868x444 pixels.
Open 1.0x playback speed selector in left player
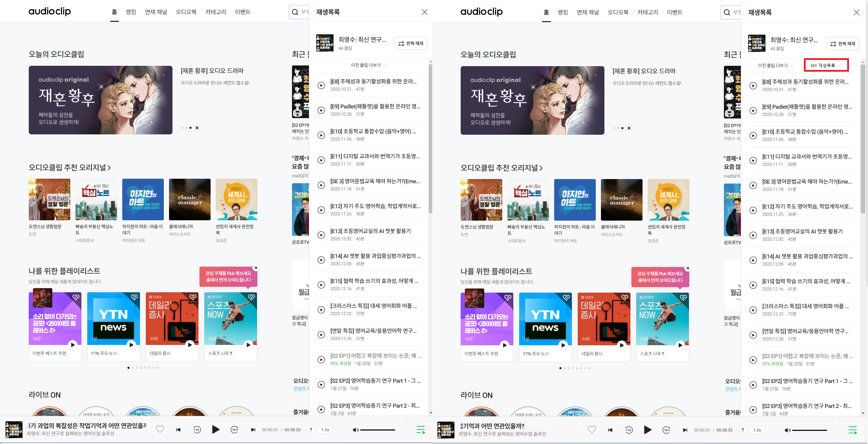325,430
